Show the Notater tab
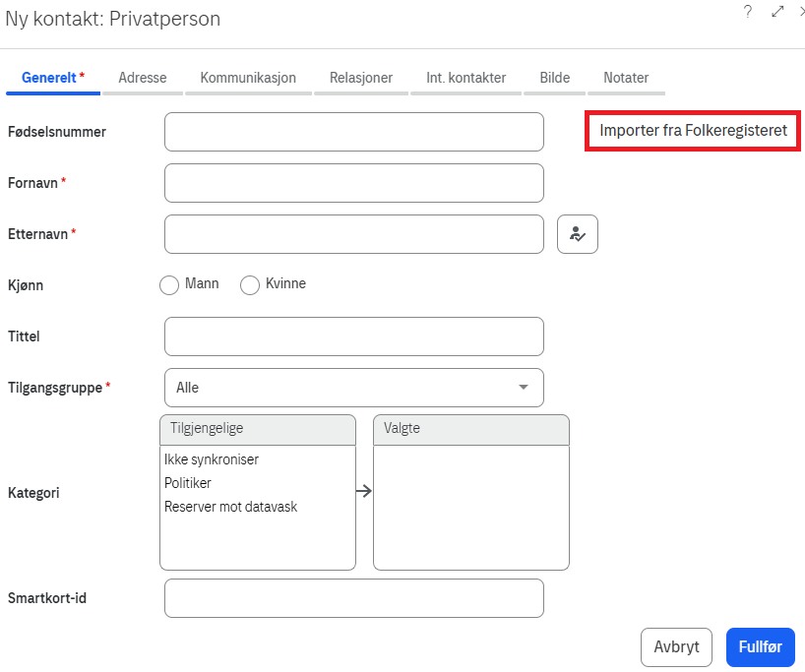Screen dimensions: 805x672 [626, 78]
